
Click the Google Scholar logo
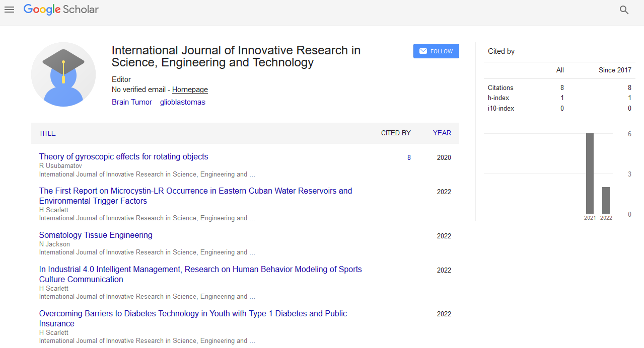61,10
